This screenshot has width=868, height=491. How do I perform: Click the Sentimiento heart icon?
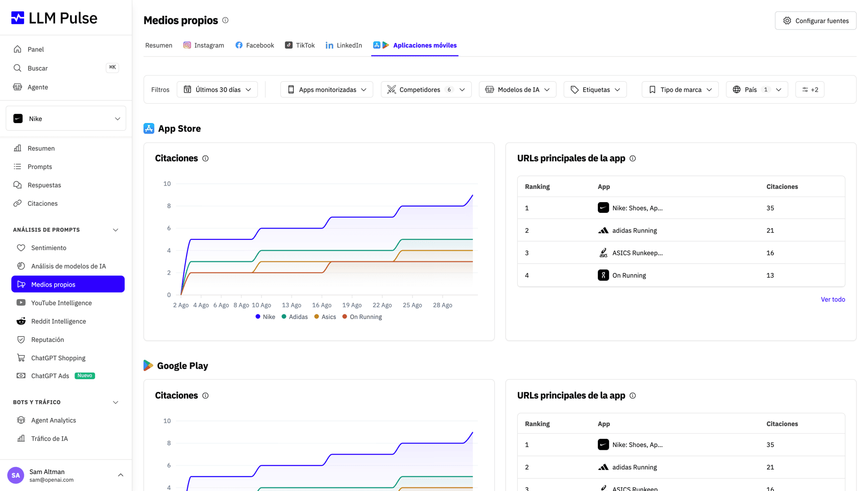tap(21, 248)
